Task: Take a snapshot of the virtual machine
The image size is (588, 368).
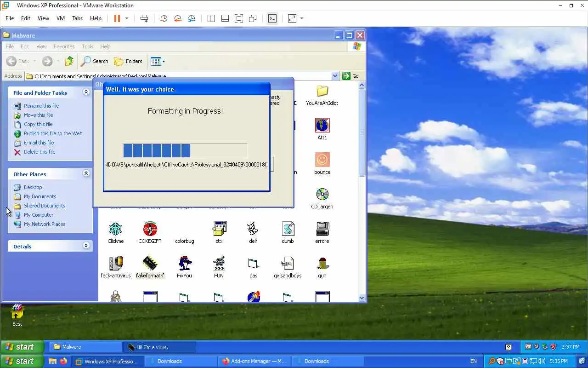Action: pos(164,18)
